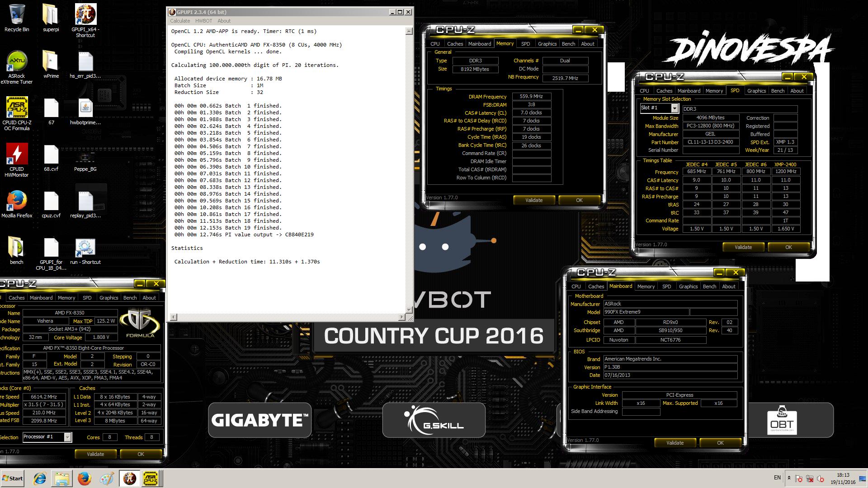Image resolution: width=868 pixels, height=488 pixels.
Task: Switch to Memory tab in SPD CPU-Z window
Action: (714, 91)
